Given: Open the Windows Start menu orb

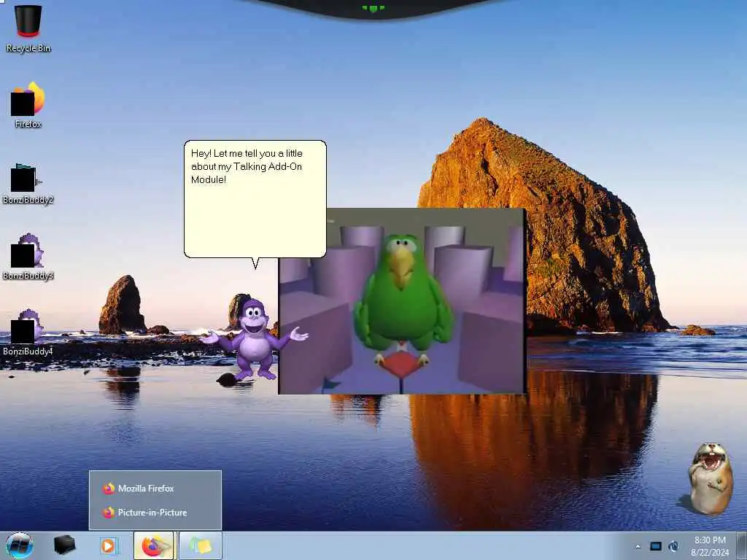Looking at the screenshot, I should coord(20,545).
